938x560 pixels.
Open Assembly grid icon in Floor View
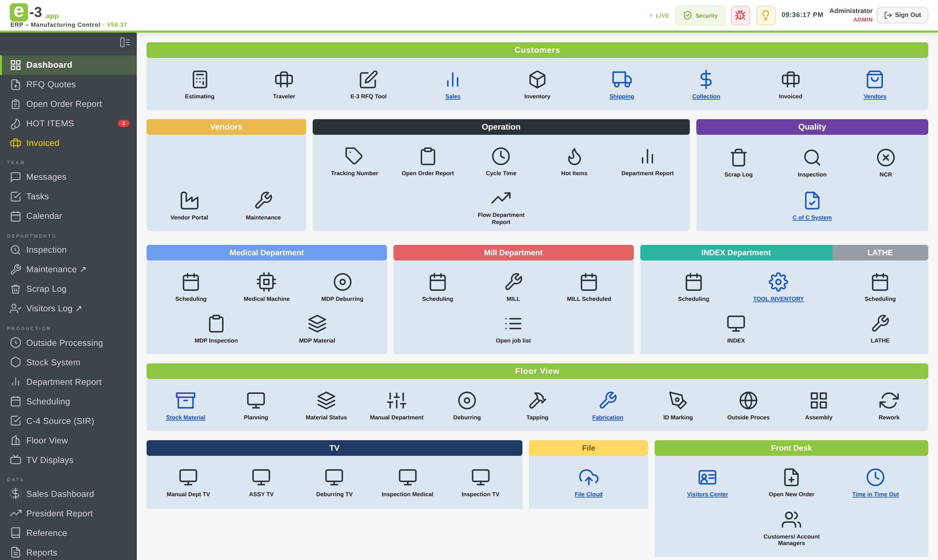coord(818,400)
